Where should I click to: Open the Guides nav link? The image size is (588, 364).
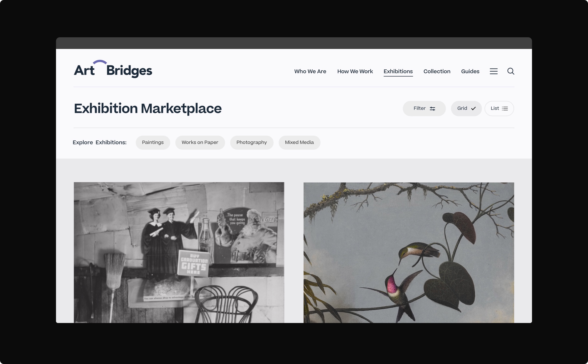pos(470,71)
